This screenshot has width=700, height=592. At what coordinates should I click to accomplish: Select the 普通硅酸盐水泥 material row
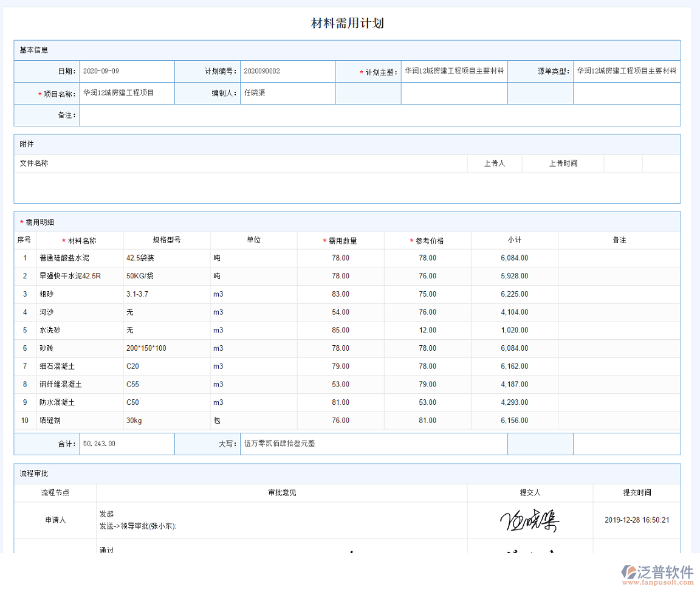(81, 258)
